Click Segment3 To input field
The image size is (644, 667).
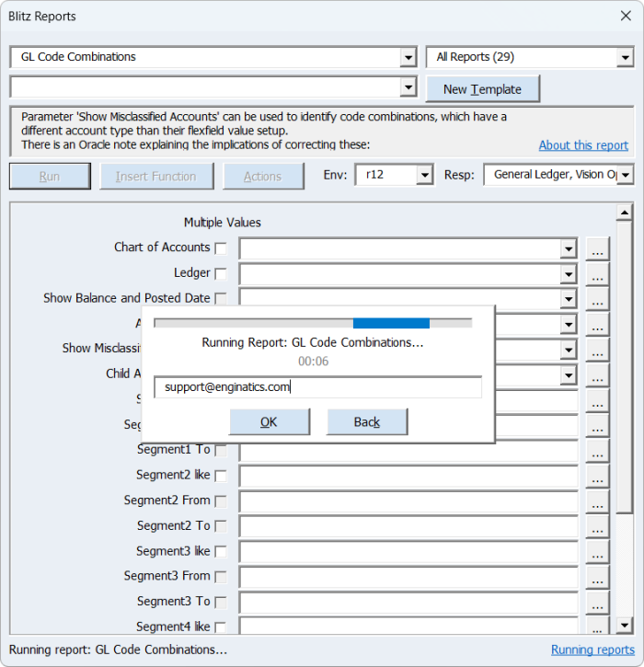(408, 603)
